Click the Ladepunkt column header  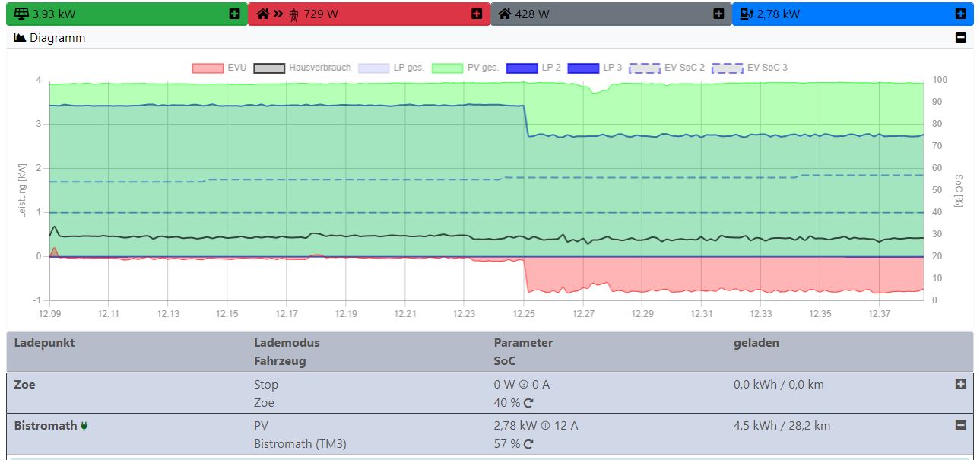pos(44,342)
